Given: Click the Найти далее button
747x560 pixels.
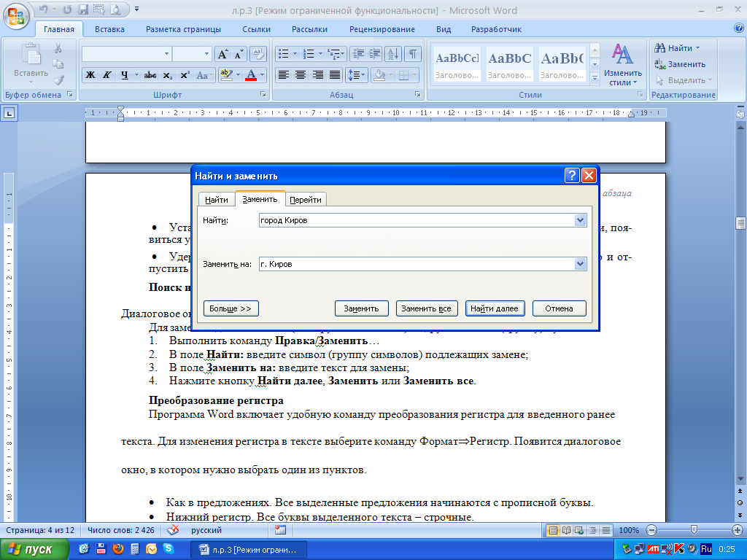Looking at the screenshot, I should (494, 308).
